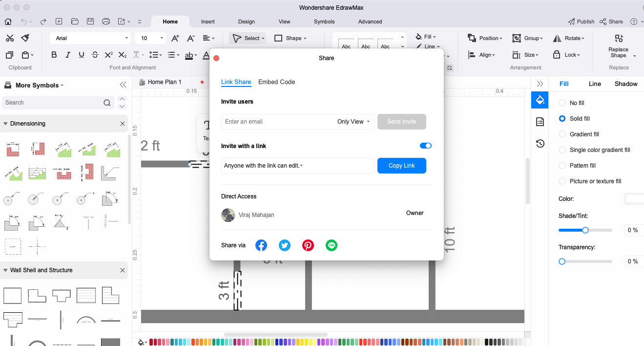Click the Enter an email field
Viewport: 644px width, 346px height.
coord(276,122)
